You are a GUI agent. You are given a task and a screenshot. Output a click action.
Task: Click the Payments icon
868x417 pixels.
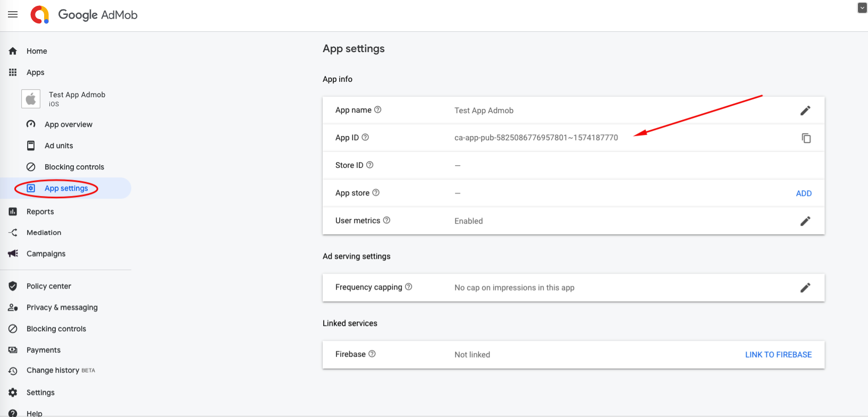(x=13, y=350)
